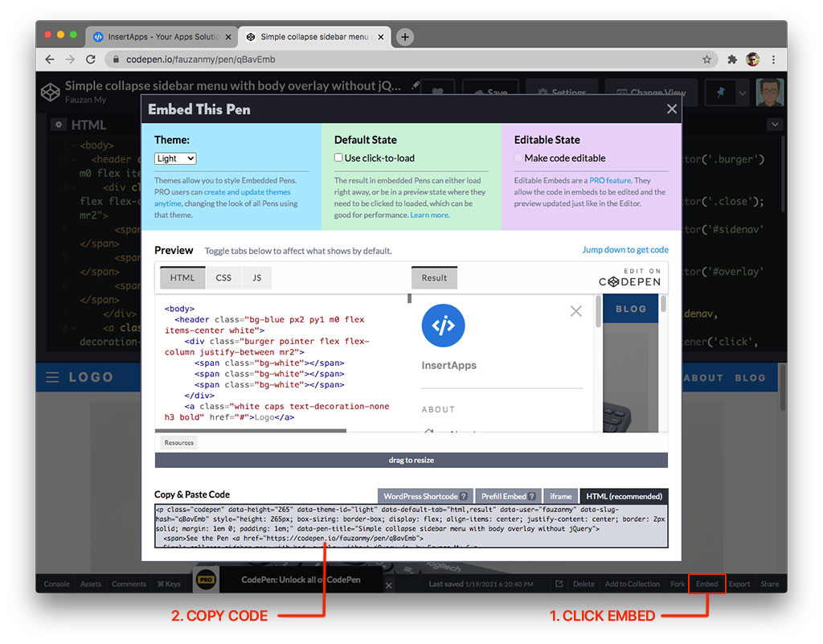The width and height of the screenshot is (823, 644).
Task: Toggle the JS preview tab
Action: [256, 277]
